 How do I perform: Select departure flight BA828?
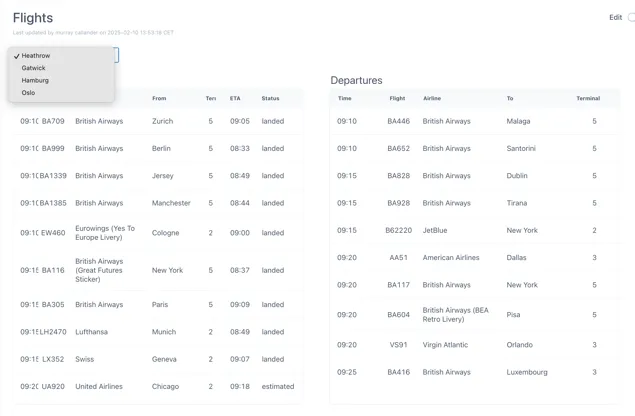(398, 176)
